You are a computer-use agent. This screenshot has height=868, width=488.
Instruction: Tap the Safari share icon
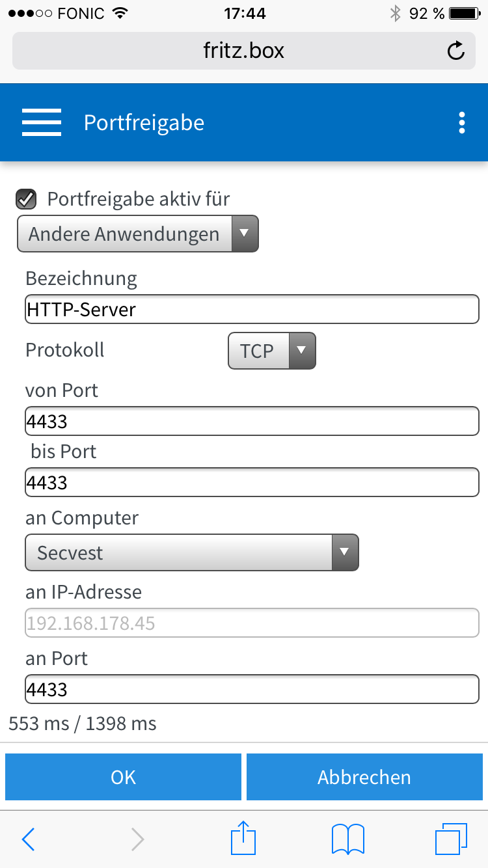coord(243,838)
